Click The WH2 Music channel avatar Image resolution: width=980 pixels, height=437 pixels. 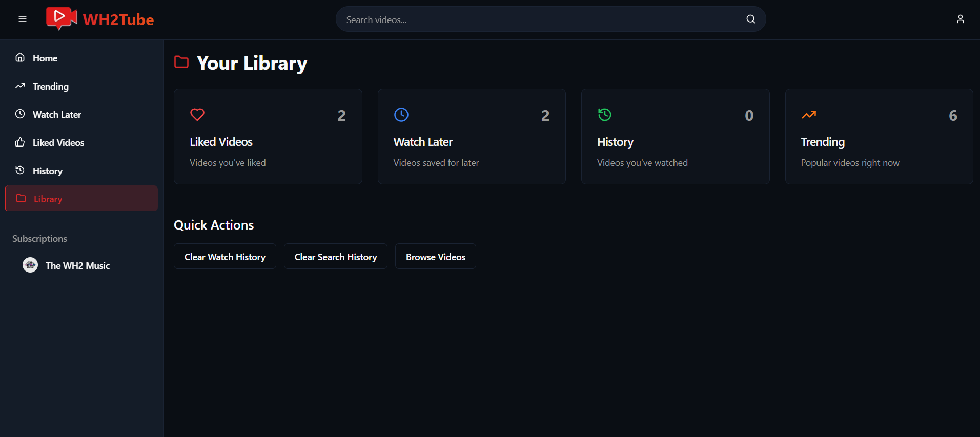[30, 265]
